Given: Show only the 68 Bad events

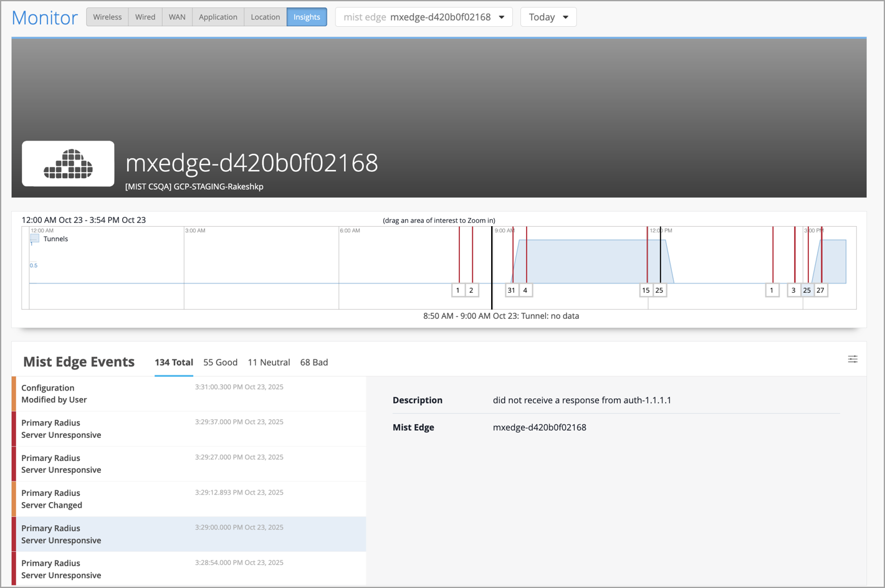Looking at the screenshot, I should (x=314, y=363).
